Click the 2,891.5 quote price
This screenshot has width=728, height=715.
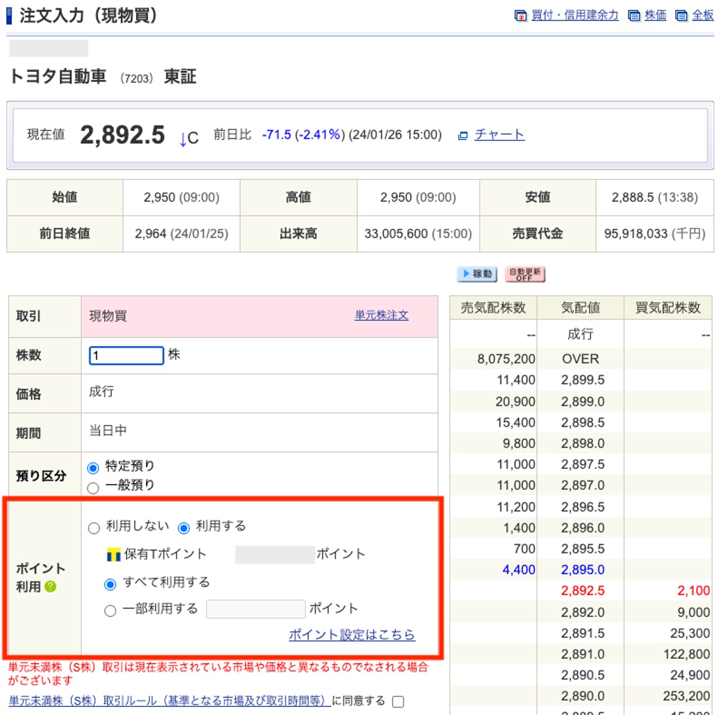582,633
